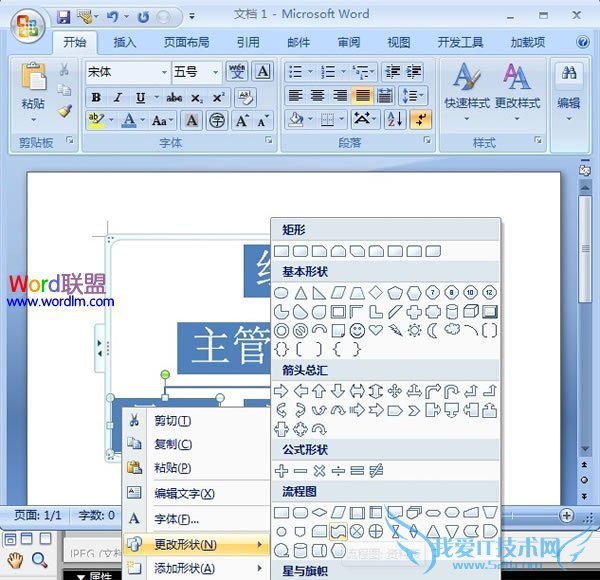Viewport: 600px width, 580px height.
Task: Toggle bold formatting
Action: 96,98
